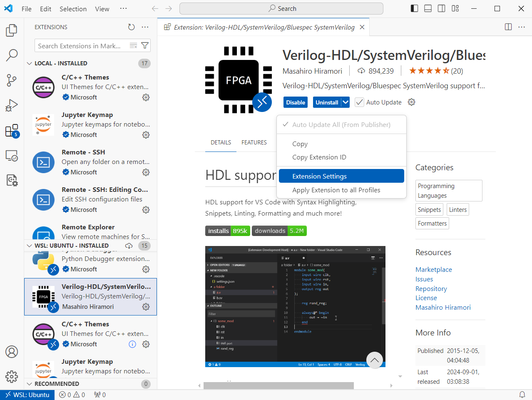Viewport: 532px width, 400px height.
Task: Open the Marketplace resource link
Action: (x=433, y=270)
